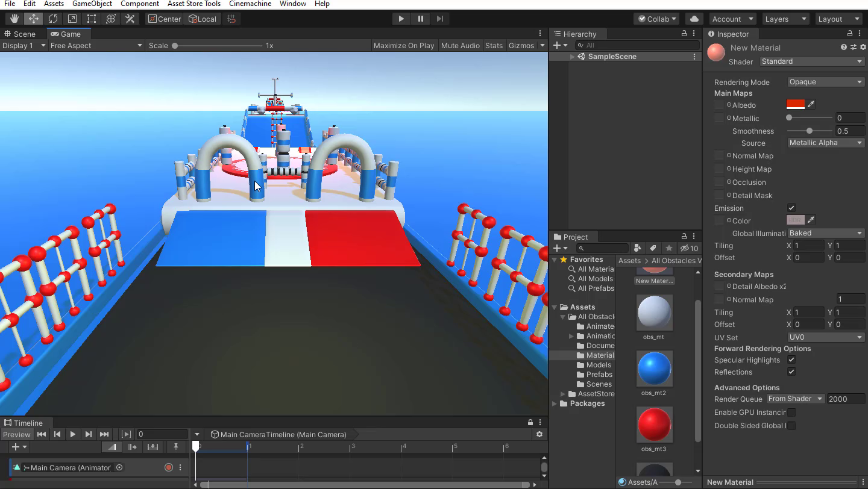This screenshot has height=489, width=868.
Task: Toggle hidden packages visibility showing 10
Action: pyautogui.click(x=689, y=248)
